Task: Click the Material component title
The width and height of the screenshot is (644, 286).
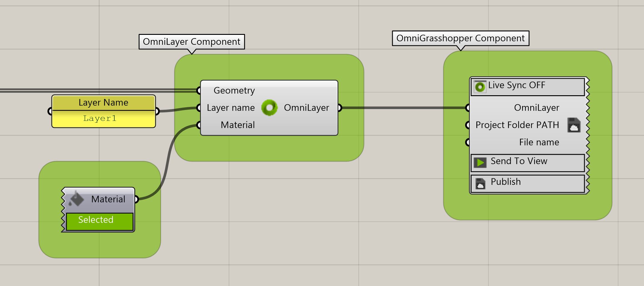Action: (108, 199)
